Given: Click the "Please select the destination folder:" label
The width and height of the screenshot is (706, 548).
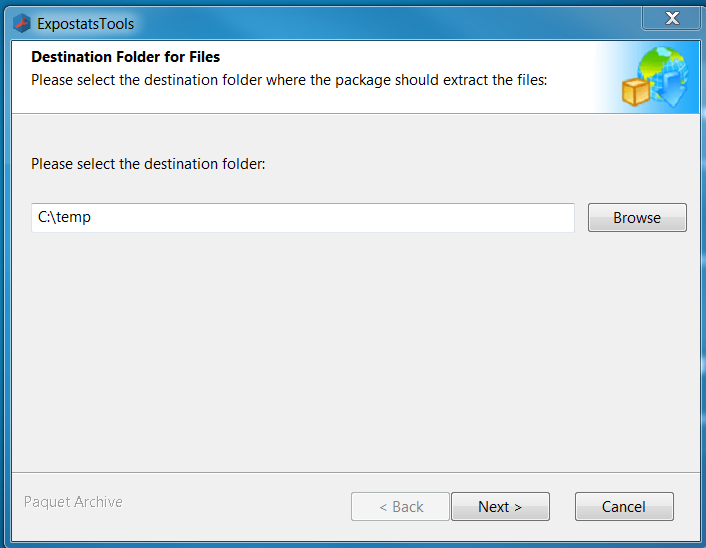Looking at the screenshot, I should (148, 163).
